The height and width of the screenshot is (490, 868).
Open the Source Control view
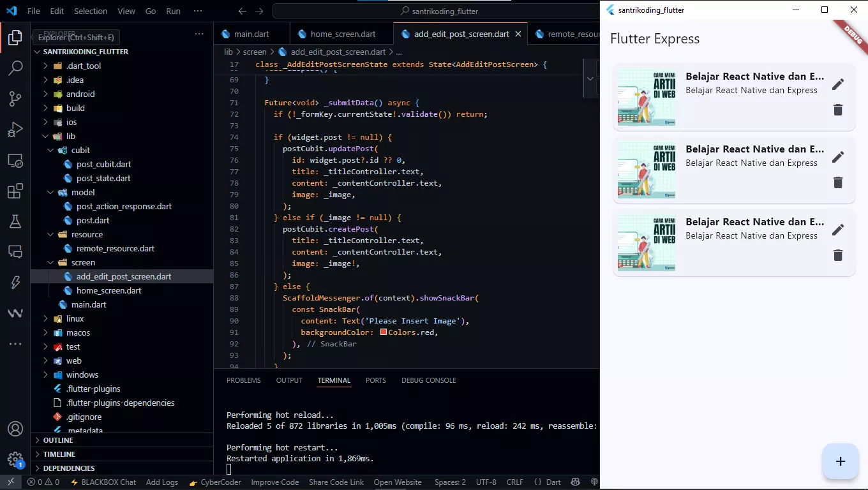(x=15, y=98)
